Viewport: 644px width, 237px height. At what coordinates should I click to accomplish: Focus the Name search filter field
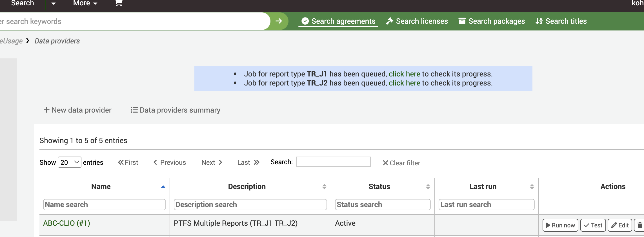(x=104, y=205)
